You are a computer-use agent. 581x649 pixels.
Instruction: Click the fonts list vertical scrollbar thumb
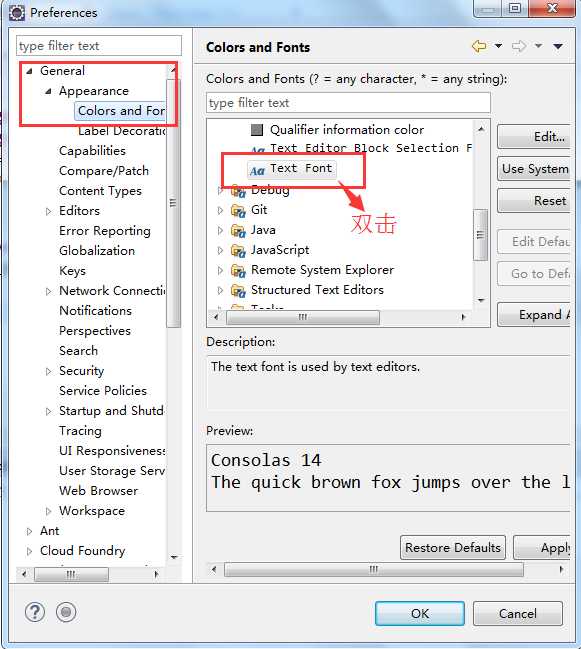coord(480,235)
